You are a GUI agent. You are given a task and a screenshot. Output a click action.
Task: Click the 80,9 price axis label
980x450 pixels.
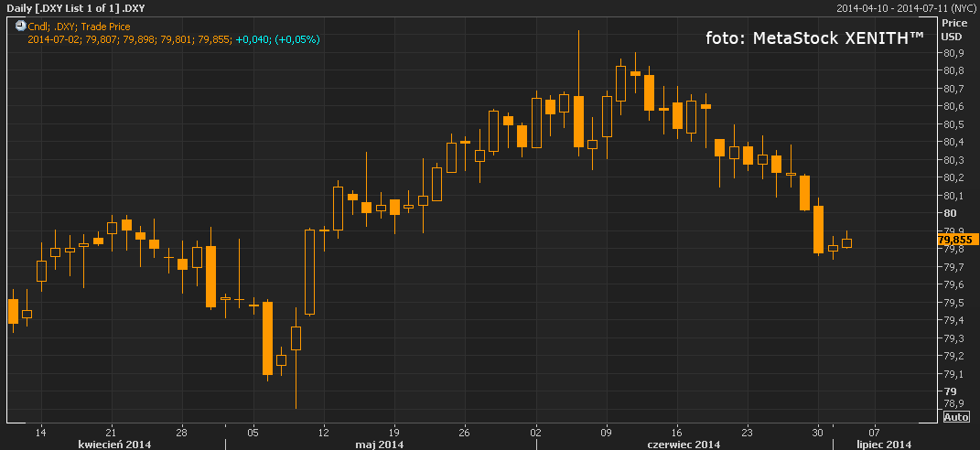953,53
